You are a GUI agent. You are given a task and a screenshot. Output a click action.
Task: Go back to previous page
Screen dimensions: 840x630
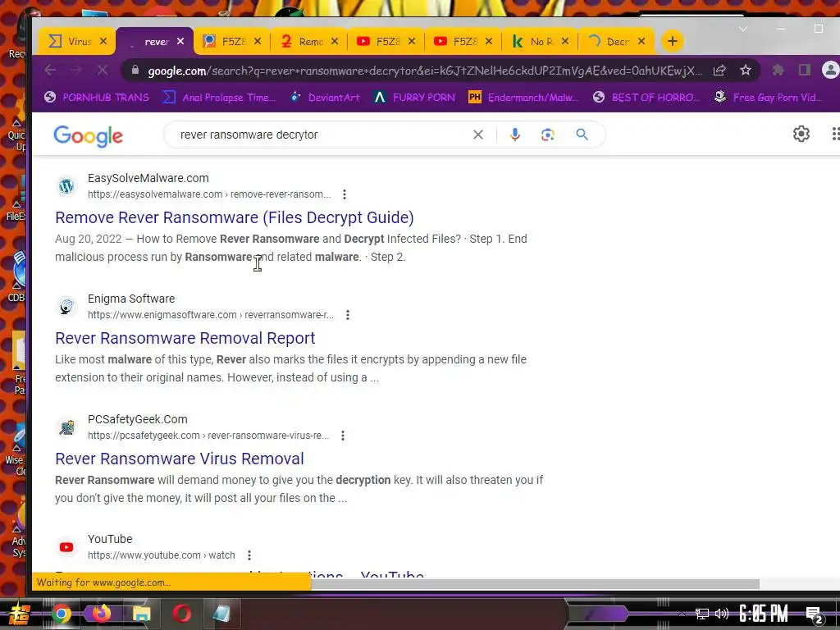[x=50, y=71]
